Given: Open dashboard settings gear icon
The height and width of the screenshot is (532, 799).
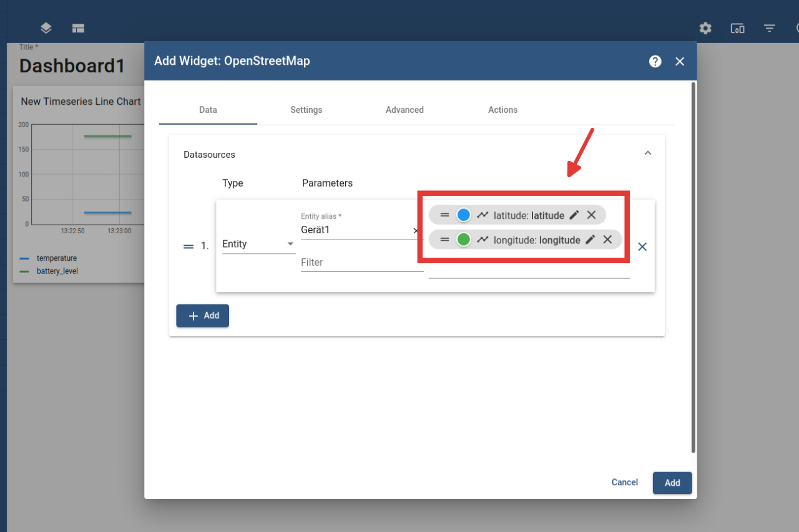Looking at the screenshot, I should [705, 28].
